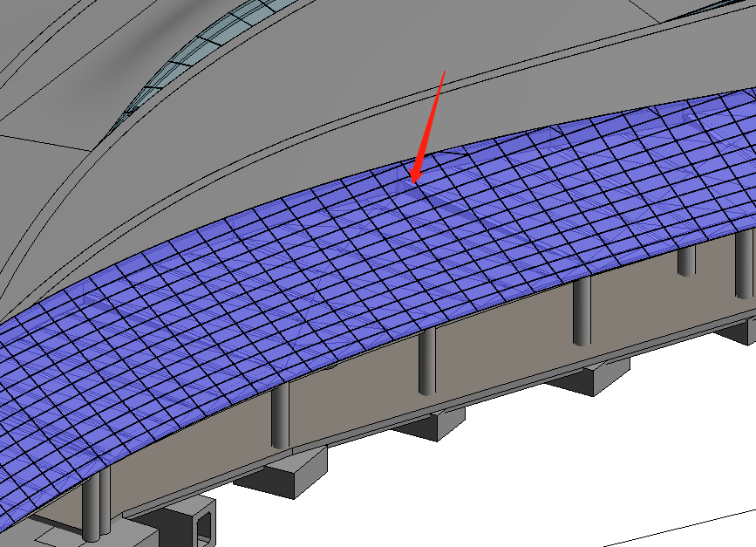Image resolution: width=756 pixels, height=547 pixels.
Task: Click the rightmost short column under roof
Action: click(x=687, y=258)
